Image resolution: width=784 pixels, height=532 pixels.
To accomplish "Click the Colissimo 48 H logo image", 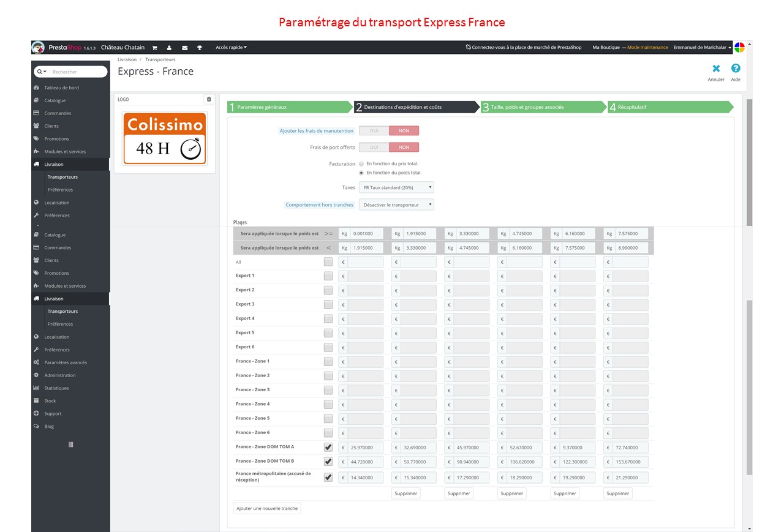I will [x=165, y=138].
